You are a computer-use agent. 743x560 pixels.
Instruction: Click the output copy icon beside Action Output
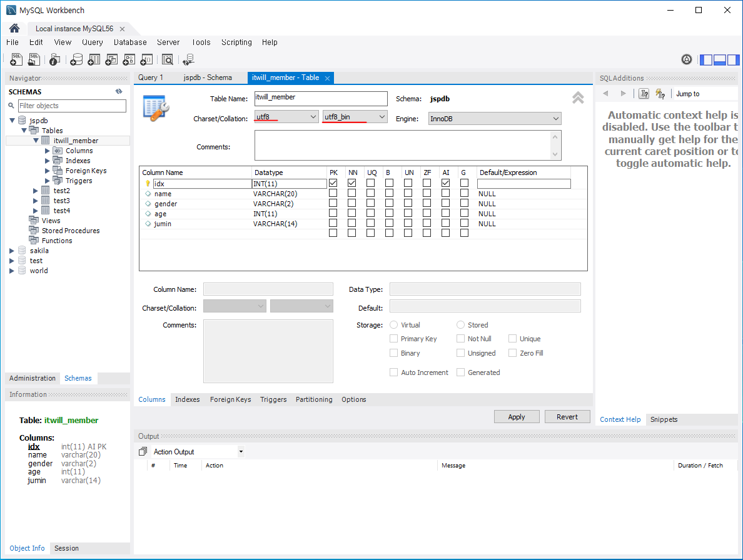click(x=143, y=452)
